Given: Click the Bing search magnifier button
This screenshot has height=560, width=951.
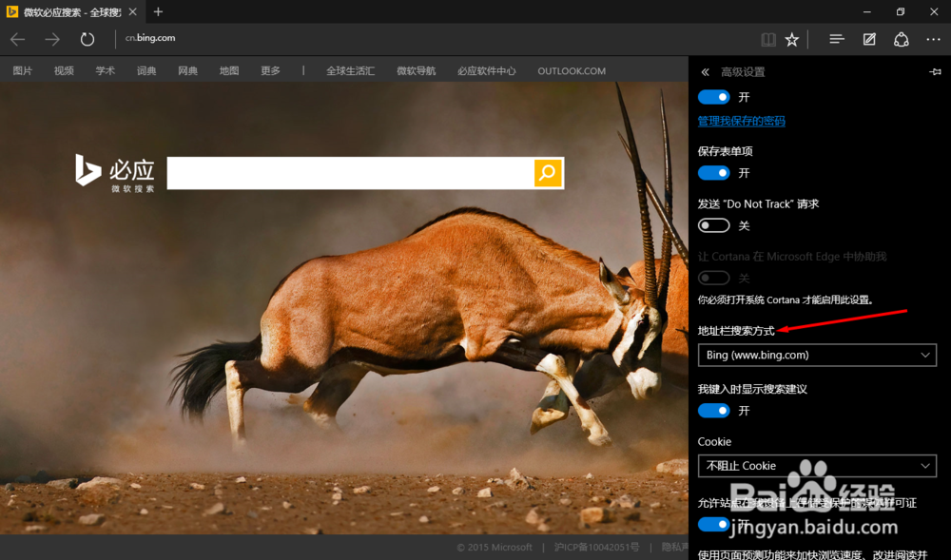Looking at the screenshot, I should click(548, 173).
